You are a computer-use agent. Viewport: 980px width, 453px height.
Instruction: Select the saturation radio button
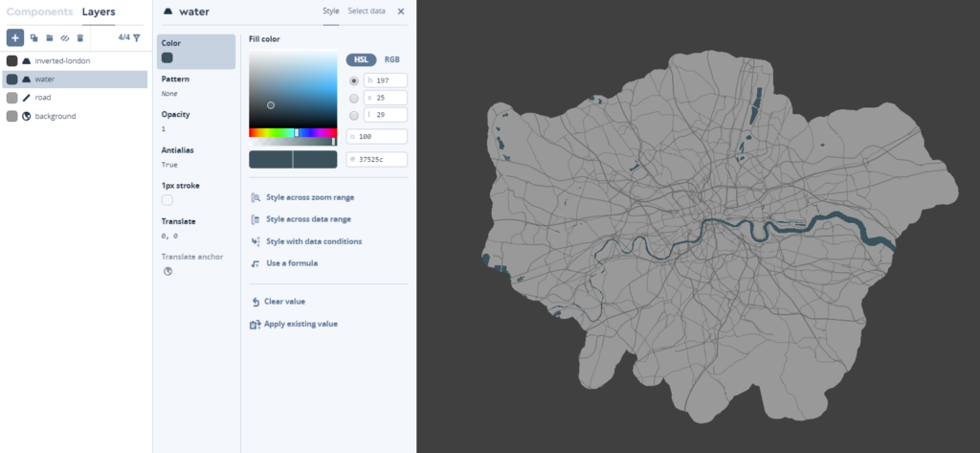[354, 98]
